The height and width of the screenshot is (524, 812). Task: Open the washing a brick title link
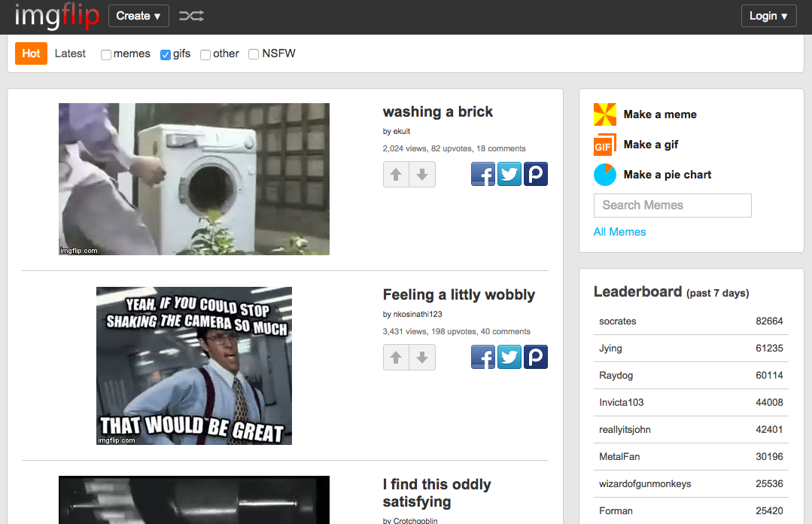pos(437,112)
